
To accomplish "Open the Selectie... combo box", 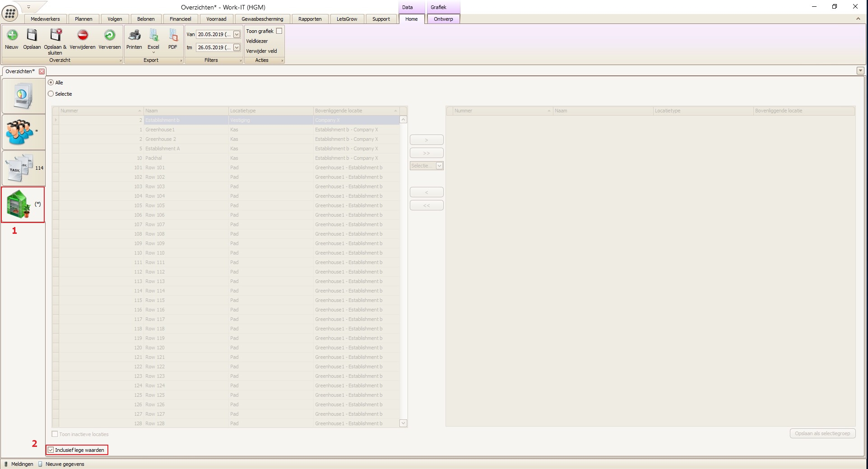I will [427, 166].
